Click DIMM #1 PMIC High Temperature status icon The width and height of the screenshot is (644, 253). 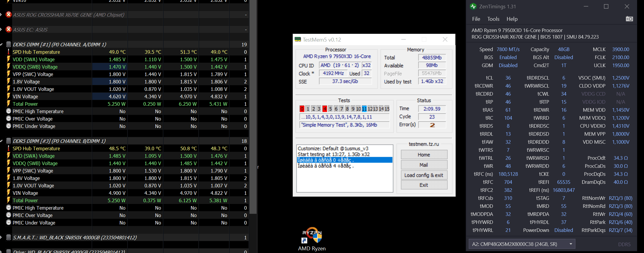9,111
